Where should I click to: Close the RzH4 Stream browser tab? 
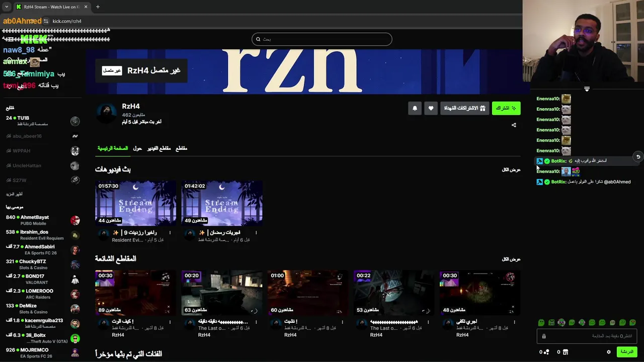pos(86,7)
